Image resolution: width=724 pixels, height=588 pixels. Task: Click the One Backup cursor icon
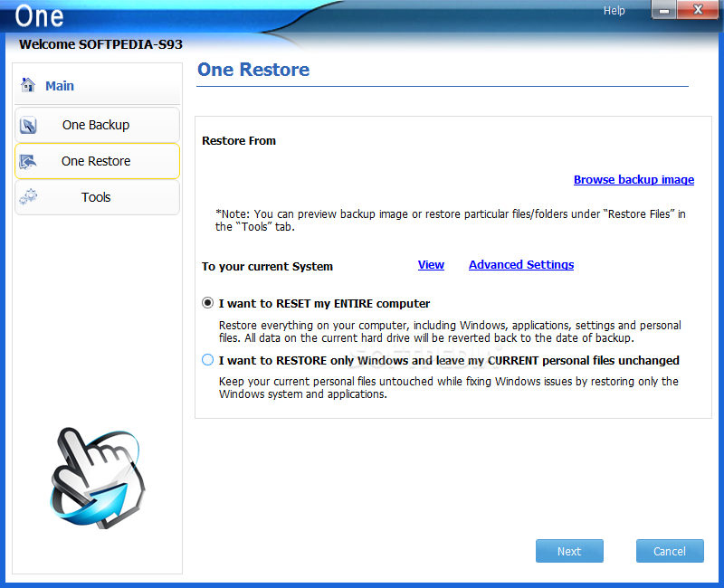(x=28, y=125)
